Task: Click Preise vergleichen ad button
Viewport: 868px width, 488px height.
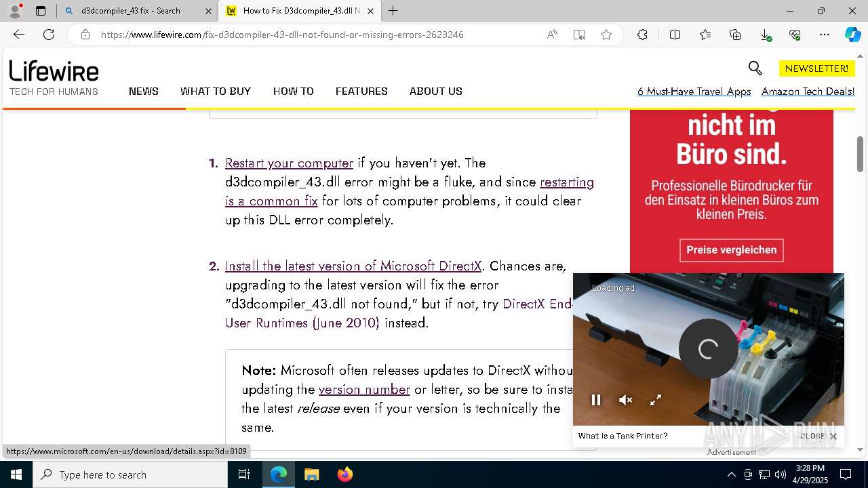Action: click(732, 250)
